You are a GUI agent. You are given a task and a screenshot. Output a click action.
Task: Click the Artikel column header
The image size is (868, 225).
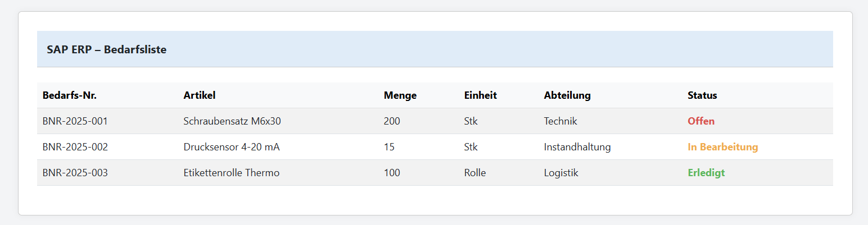pyautogui.click(x=200, y=95)
